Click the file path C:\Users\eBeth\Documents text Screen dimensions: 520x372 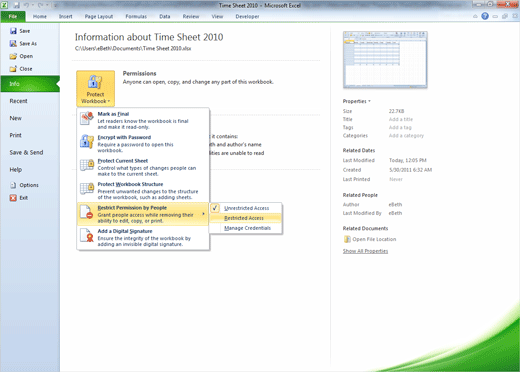click(133, 49)
